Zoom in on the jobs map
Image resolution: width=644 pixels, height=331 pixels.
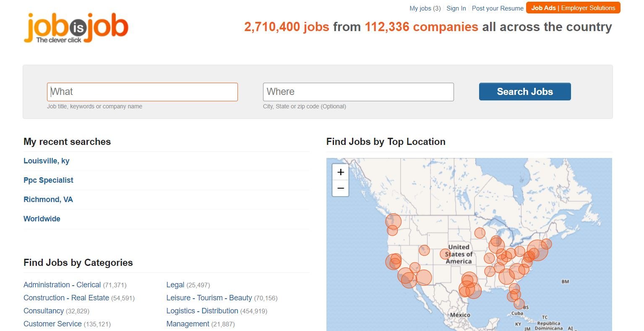pos(341,172)
